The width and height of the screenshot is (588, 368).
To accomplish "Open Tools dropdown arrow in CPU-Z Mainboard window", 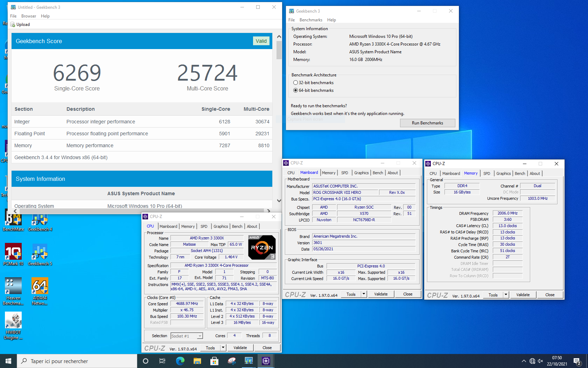I will click(364, 294).
